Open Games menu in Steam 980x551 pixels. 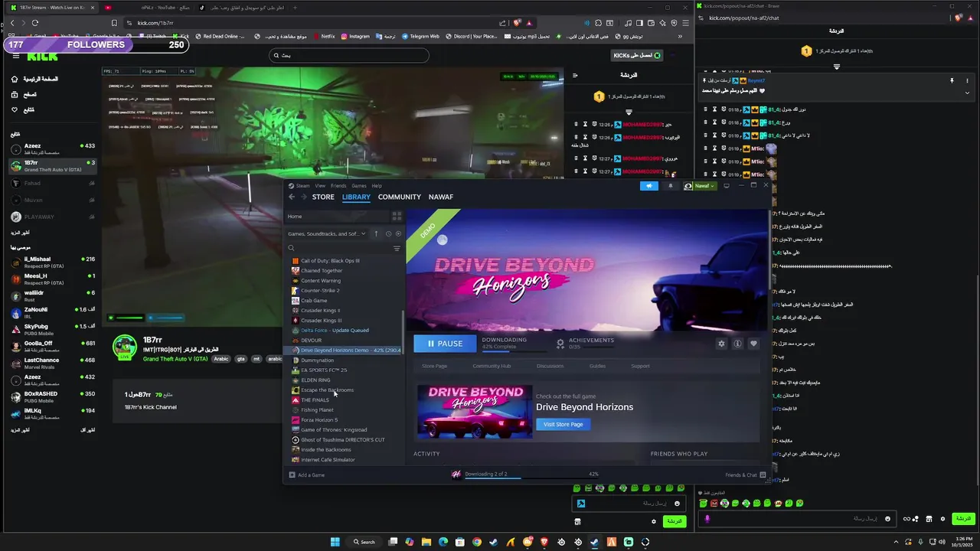358,186
